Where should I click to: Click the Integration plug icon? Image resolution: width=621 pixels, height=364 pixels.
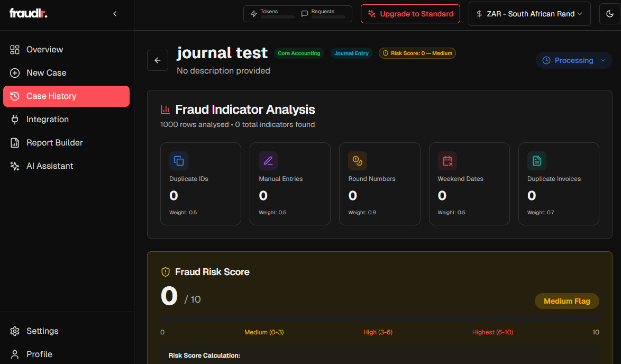pyautogui.click(x=15, y=119)
